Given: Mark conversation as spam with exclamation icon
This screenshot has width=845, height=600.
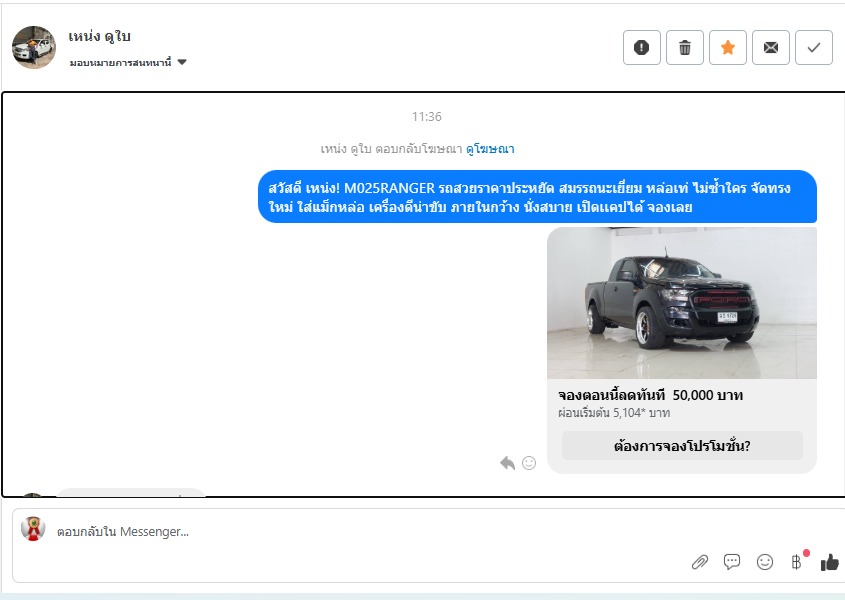Looking at the screenshot, I should pos(641,47).
